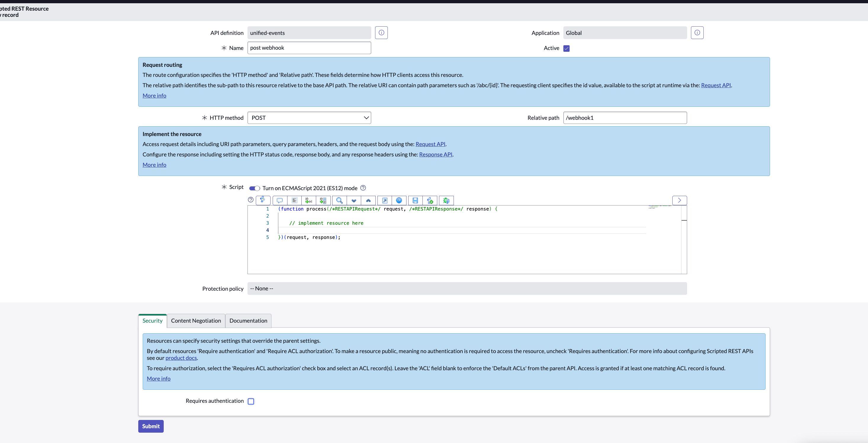Image resolution: width=868 pixels, height=443 pixels.
Task: Click the API definition unified-events field
Action: 309,33
